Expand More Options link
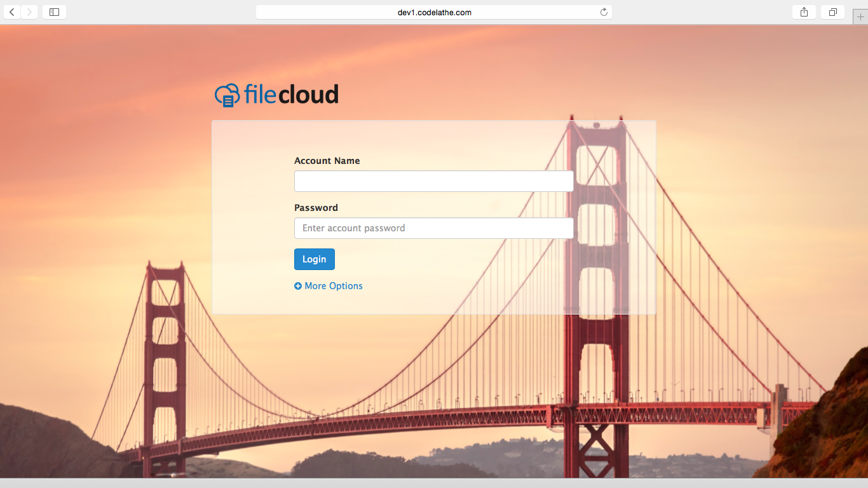This screenshot has height=488, width=868. [x=329, y=286]
